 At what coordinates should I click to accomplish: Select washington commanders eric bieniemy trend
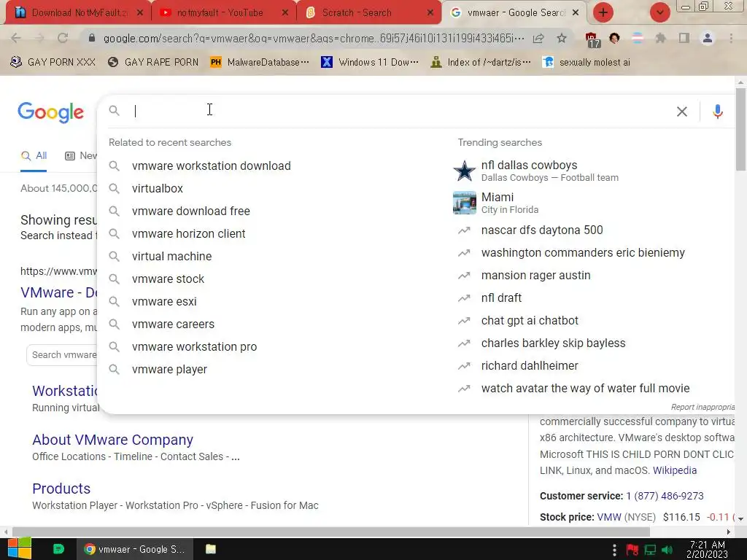(x=583, y=253)
